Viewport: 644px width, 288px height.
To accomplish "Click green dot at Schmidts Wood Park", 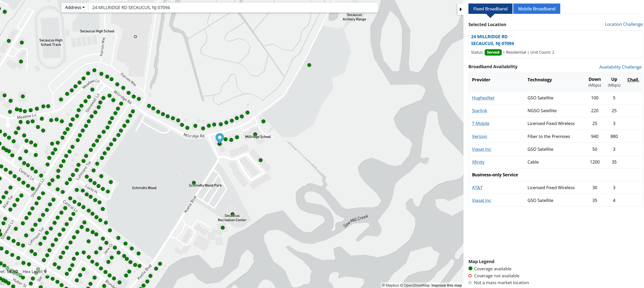I will [x=194, y=183].
